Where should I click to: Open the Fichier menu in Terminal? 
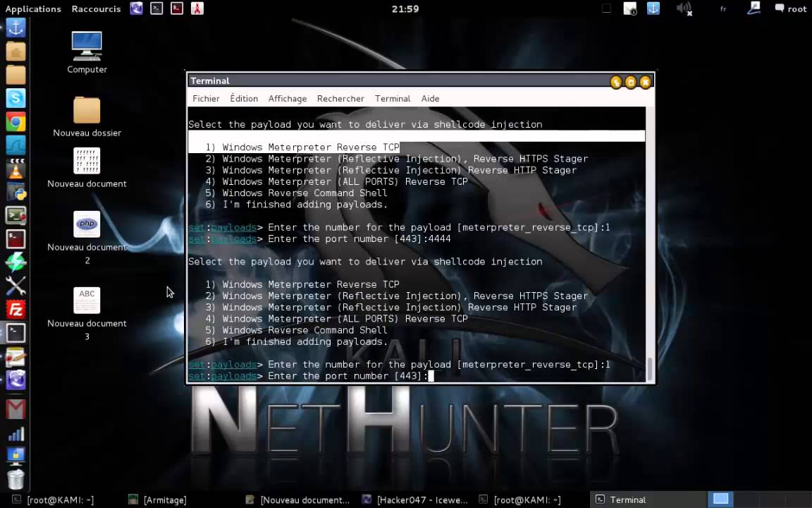(x=206, y=99)
